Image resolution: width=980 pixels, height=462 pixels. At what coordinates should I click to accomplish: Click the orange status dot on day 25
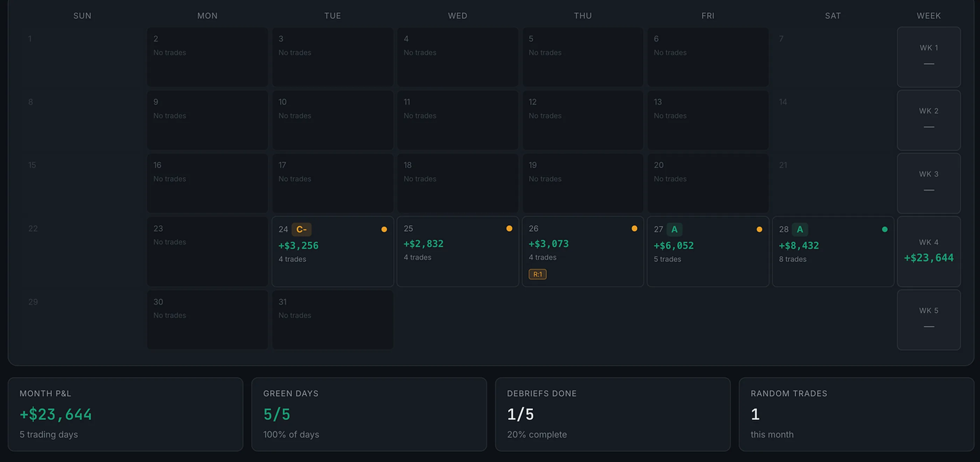click(x=509, y=228)
